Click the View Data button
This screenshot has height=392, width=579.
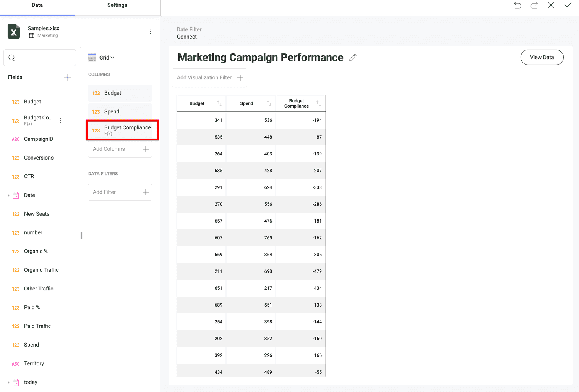542,57
